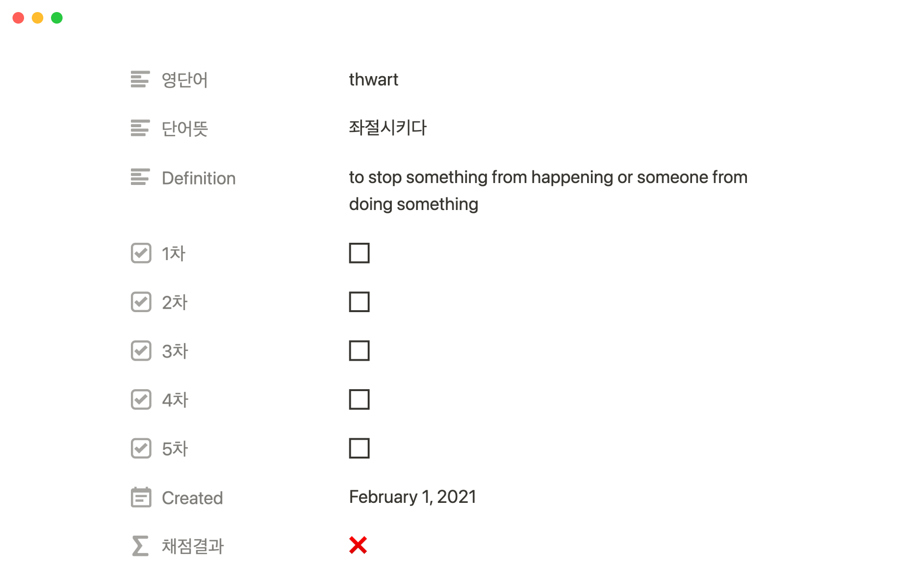Open the 영단어 property label
Screen dimensions: 924x578
click(x=185, y=80)
